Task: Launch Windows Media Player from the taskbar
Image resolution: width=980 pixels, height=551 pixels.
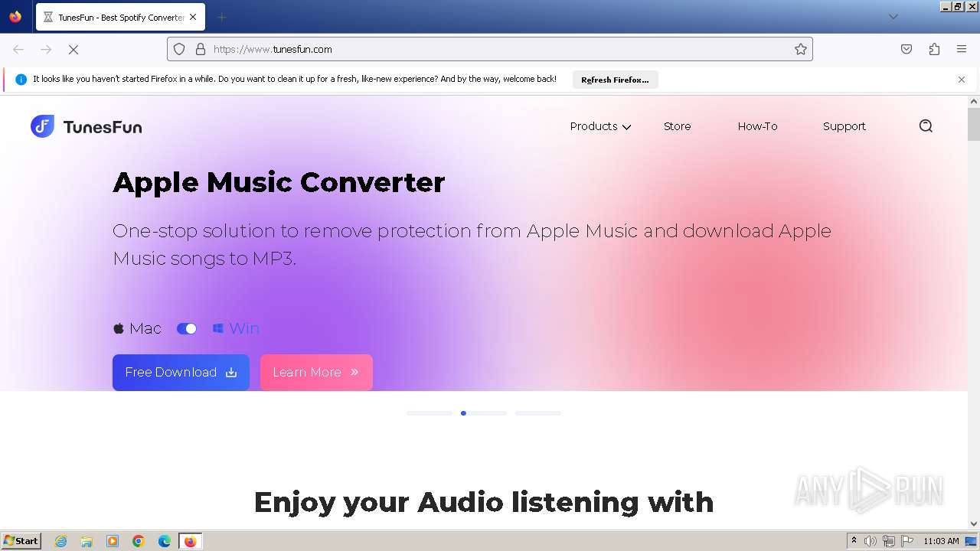Action: click(113, 541)
